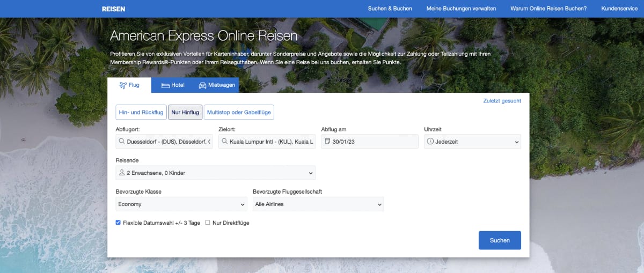Open Suchen & Buchen menu

click(390, 9)
